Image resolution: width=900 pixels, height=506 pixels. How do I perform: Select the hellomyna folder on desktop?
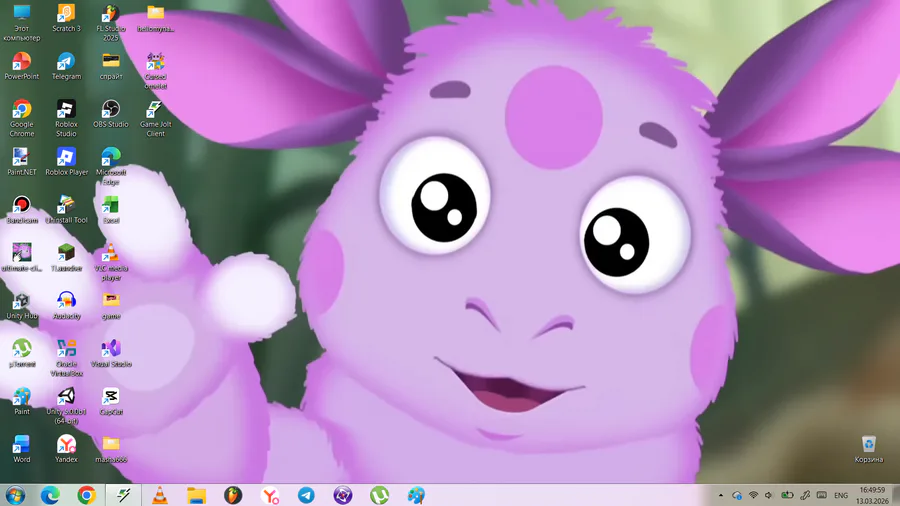(156, 18)
